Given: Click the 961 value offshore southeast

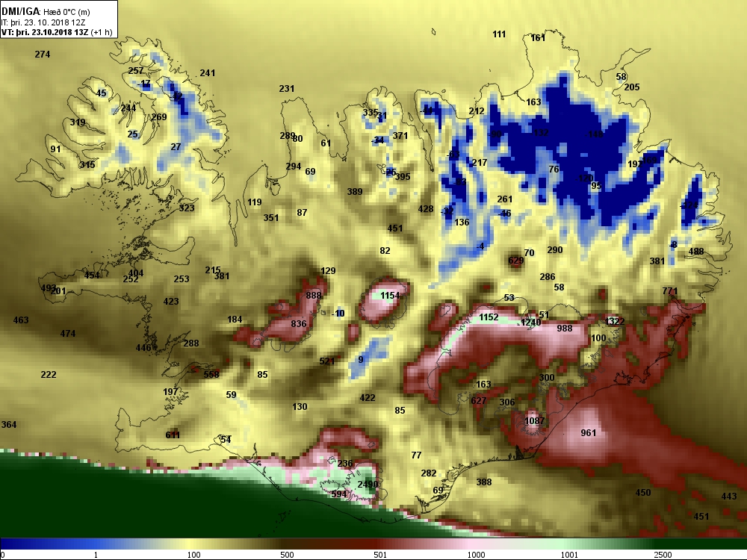Looking at the screenshot, I should pos(589,433).
